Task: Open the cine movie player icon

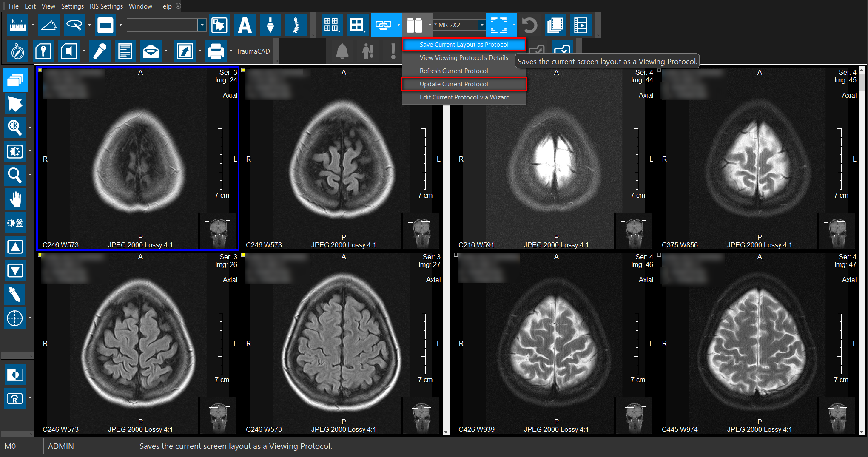Action: pos(581,26)
